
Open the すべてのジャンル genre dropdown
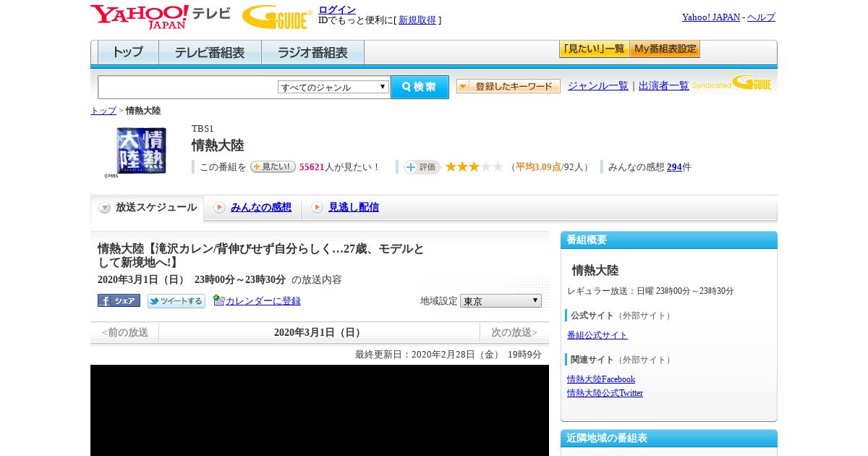[333, 87]
